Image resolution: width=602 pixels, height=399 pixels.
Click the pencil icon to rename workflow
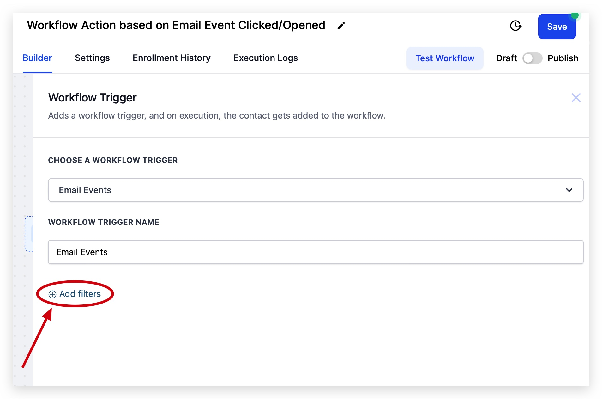(x=341, y=26)
